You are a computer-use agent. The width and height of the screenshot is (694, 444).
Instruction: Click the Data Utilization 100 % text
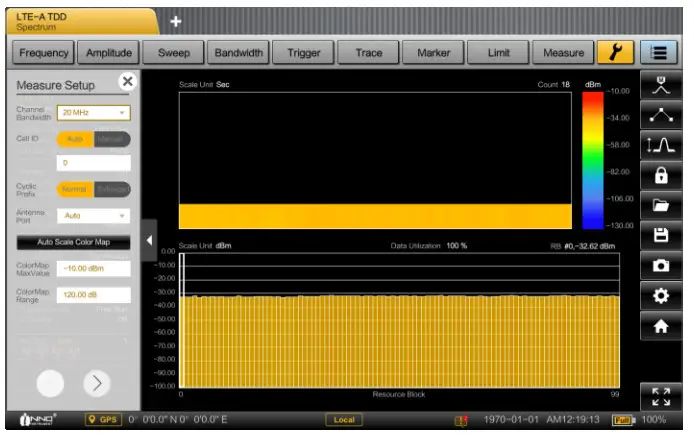coord(428,246)
